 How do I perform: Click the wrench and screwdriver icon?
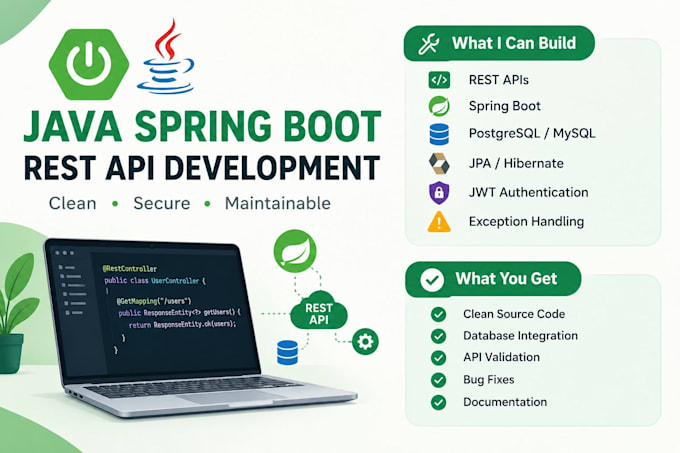click(429, 44)
